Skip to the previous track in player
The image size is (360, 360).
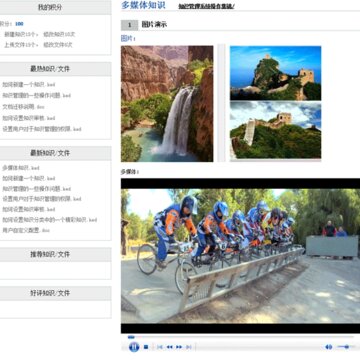click(160, 347)
